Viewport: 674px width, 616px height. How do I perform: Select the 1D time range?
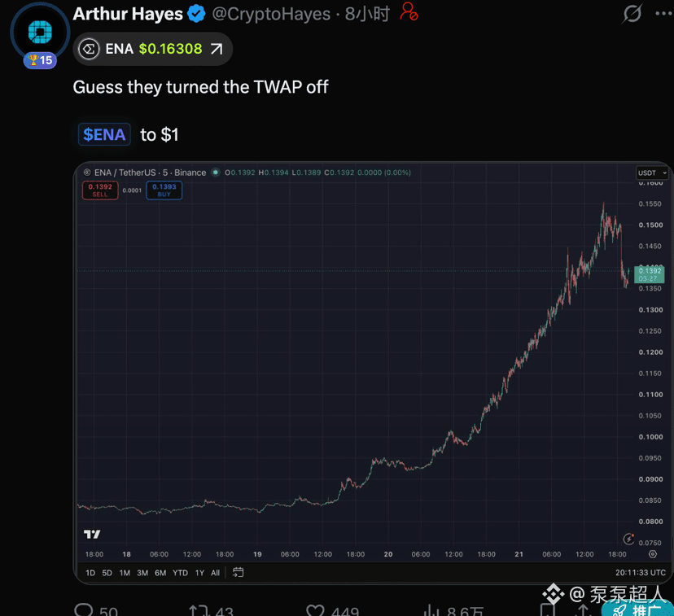[x=90, y=573]
